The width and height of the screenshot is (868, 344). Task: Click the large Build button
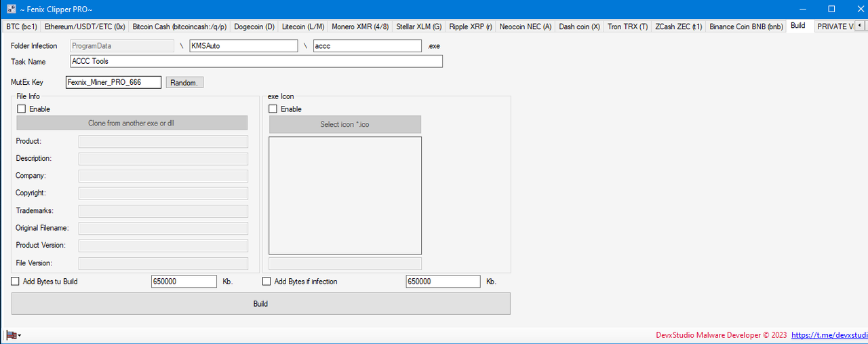coord(260,303)
